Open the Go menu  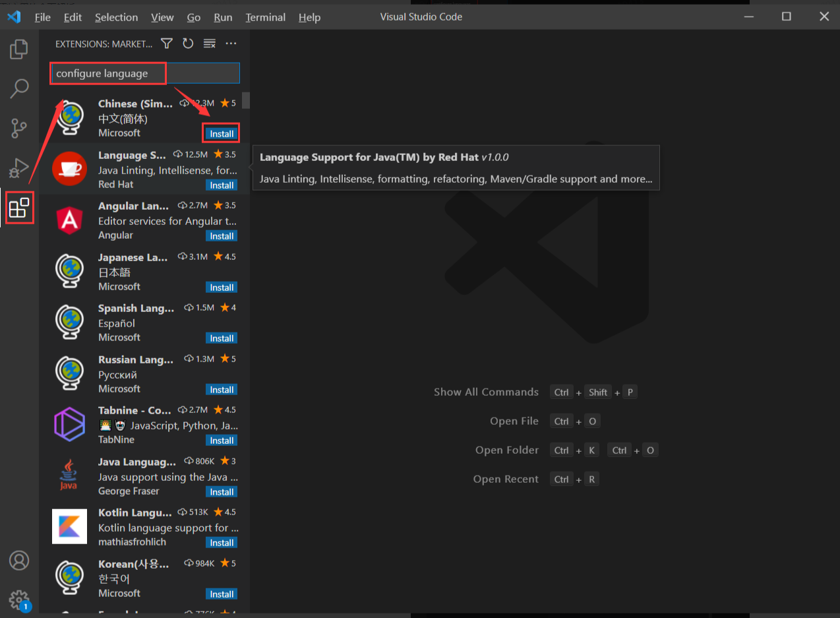pyautogui.click(x=194, y=17)
